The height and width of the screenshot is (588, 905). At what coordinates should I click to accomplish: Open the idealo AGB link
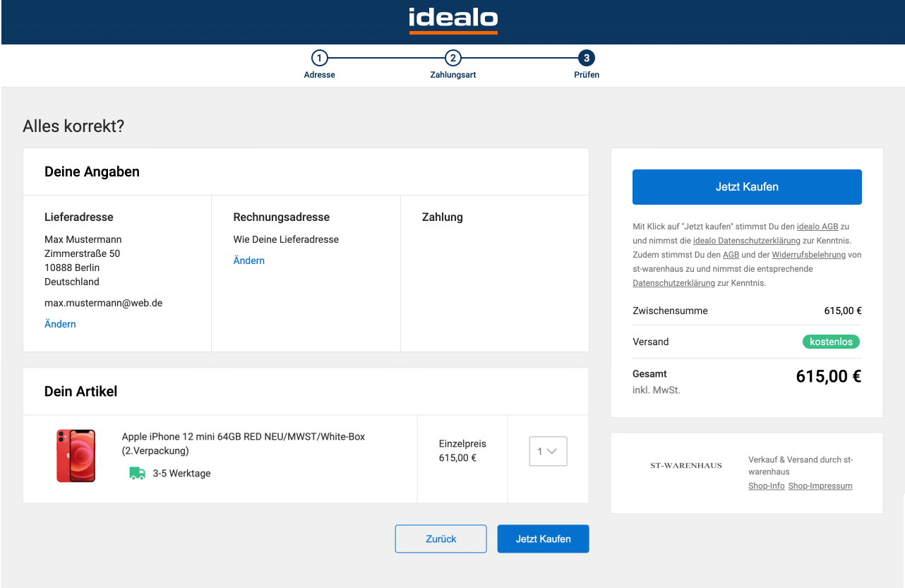817,227
